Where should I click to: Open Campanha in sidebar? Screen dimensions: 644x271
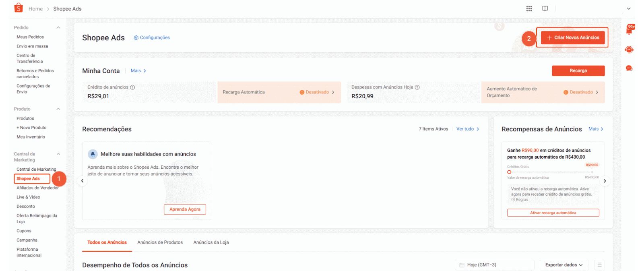(27, 240)
